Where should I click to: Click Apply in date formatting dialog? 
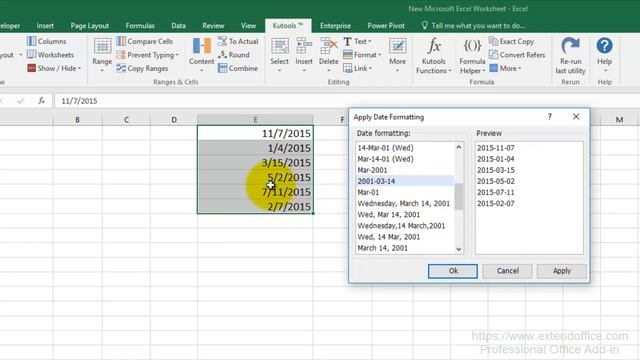click(562, 271)
